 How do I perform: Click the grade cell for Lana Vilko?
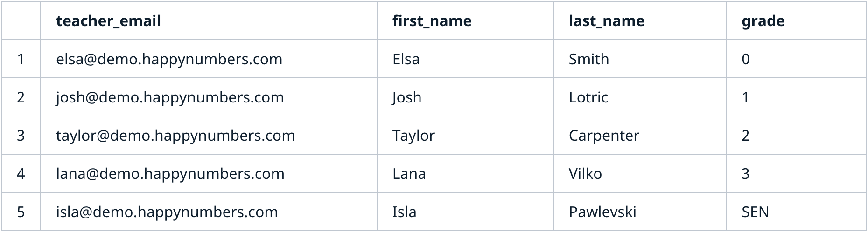click(745, 174)
